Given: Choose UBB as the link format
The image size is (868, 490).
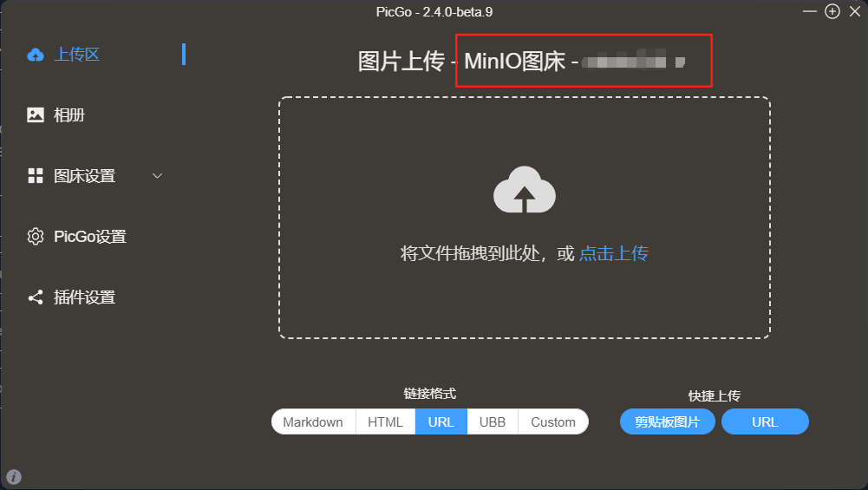Looking at the screenshot, I should [493, 422].
